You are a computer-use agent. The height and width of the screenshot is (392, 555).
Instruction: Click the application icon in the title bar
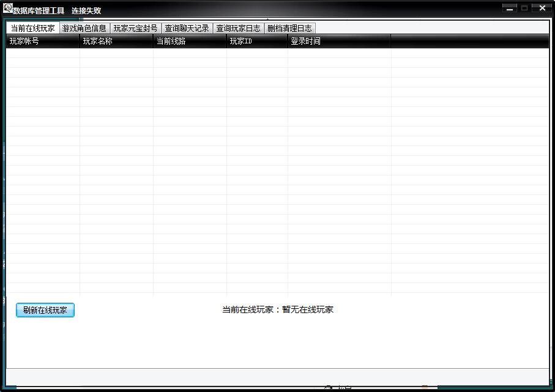8,9
